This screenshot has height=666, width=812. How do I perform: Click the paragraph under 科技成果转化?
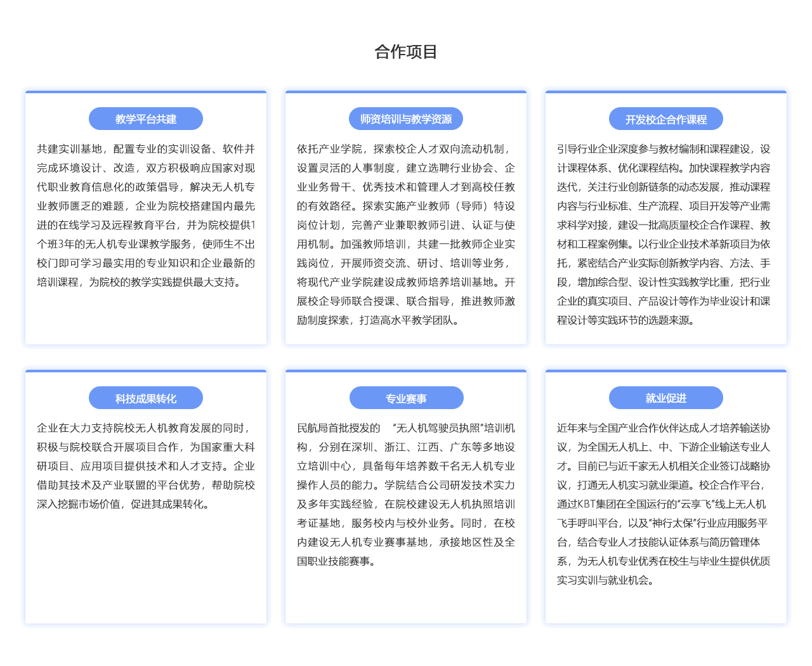[x=146, y=466]
